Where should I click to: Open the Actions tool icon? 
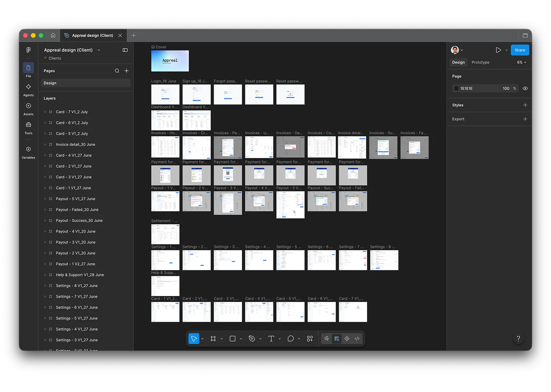coord(310,339)
